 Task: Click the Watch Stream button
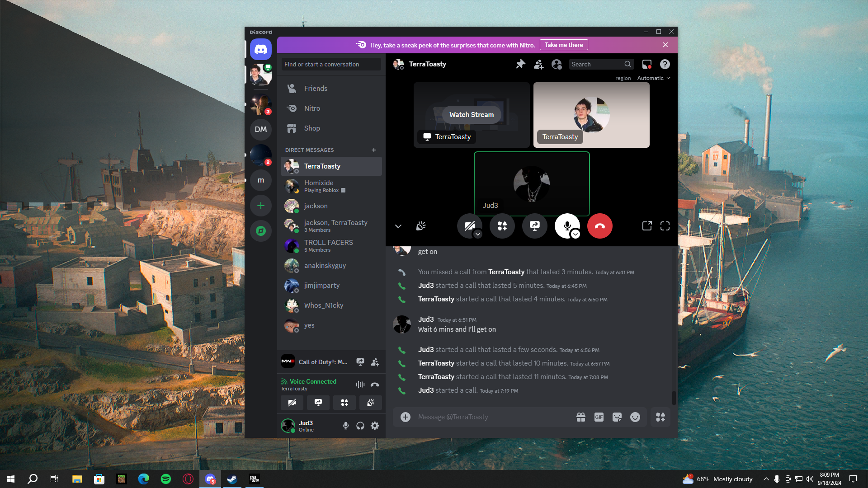tap(471, 115)
